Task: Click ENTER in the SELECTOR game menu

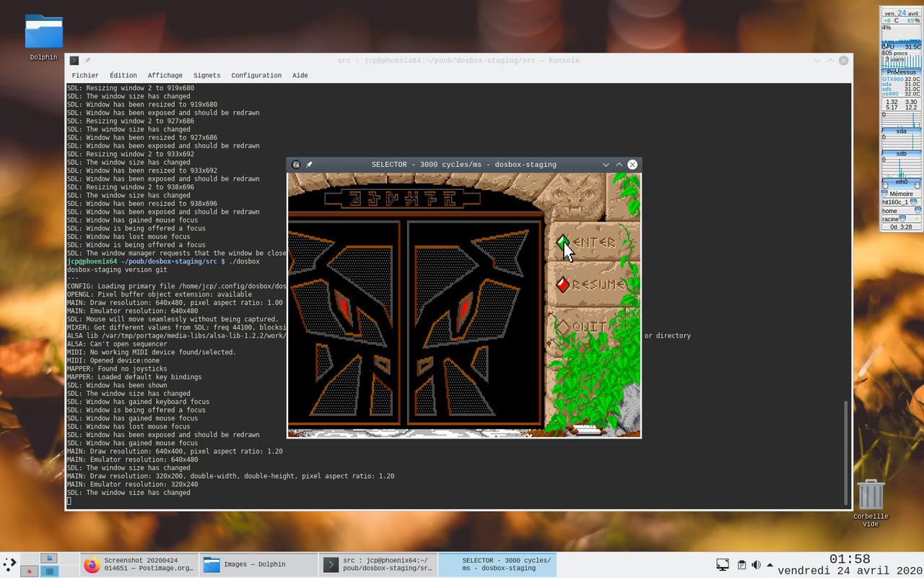Action: (594, 243)
